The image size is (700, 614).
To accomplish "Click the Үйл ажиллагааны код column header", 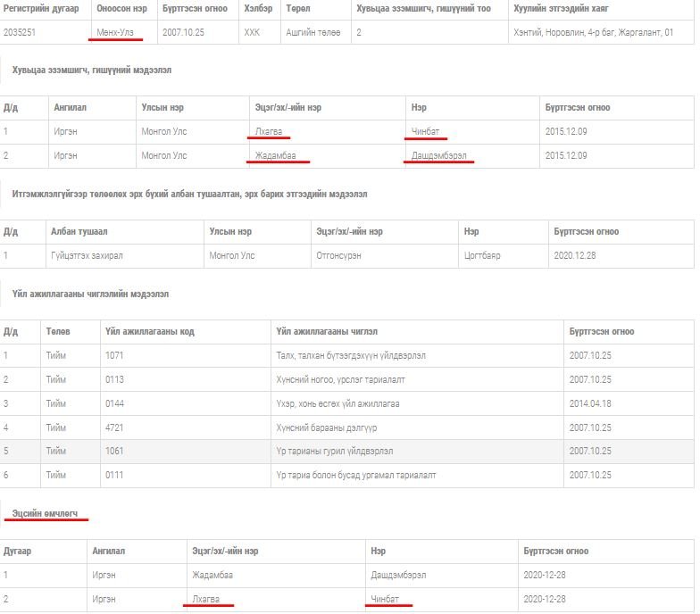I will pyautogui.click(x=149, y=331).
